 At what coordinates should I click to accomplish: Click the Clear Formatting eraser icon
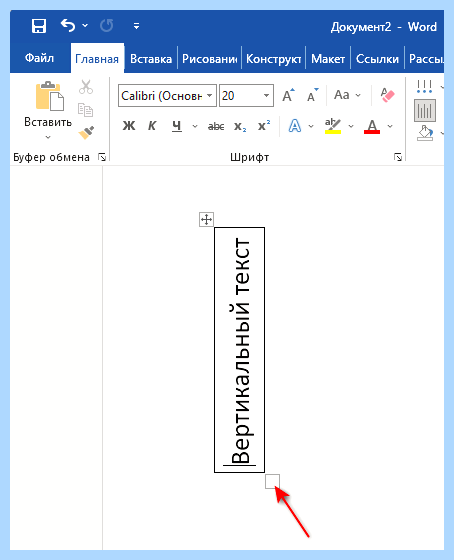point(388,95)
